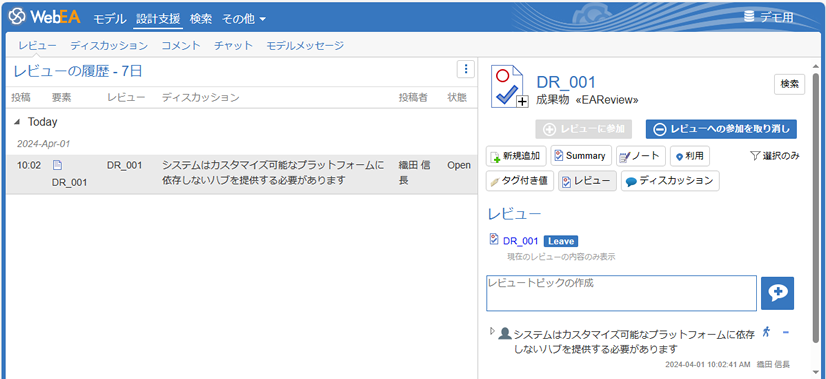826x379 pixels.
Task: Click the DR_001 document icon in history row
Action: click(57, 165)
